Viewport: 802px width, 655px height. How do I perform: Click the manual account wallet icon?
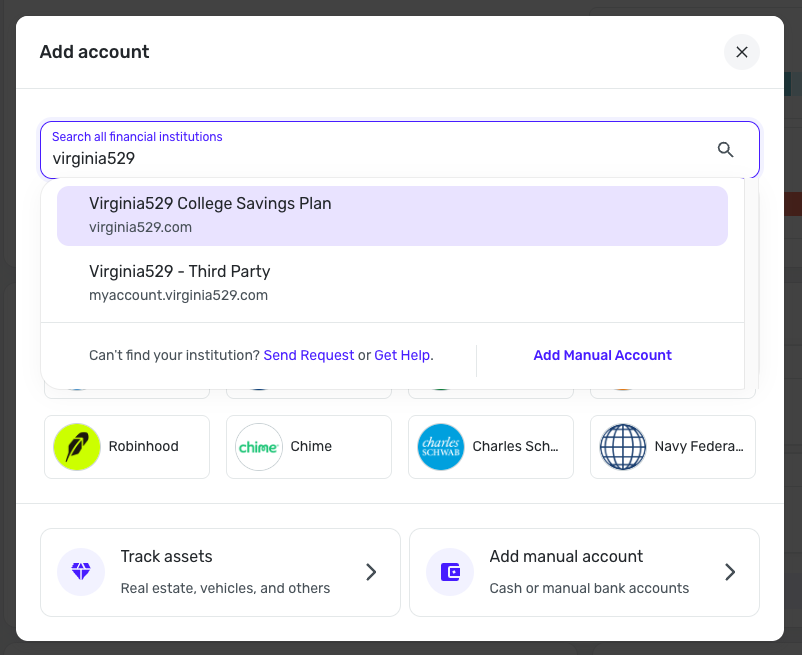450,572
